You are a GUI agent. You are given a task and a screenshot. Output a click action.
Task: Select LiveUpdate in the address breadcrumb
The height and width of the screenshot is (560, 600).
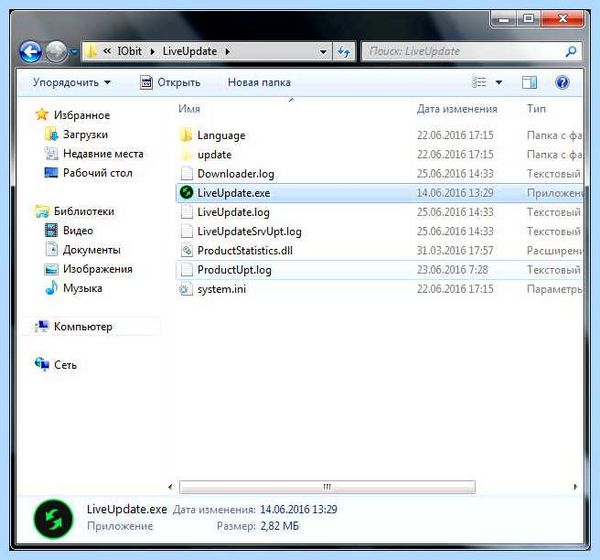(190, 51)
